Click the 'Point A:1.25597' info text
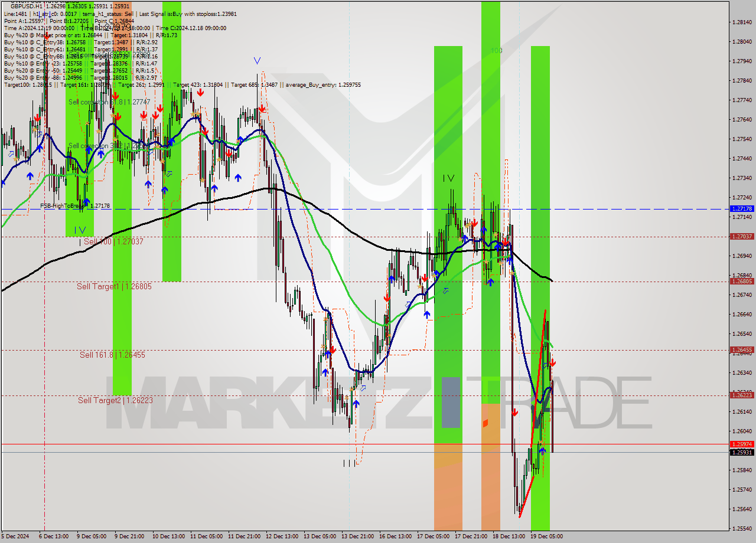This screenshot has width=756, height=543. 24,20
